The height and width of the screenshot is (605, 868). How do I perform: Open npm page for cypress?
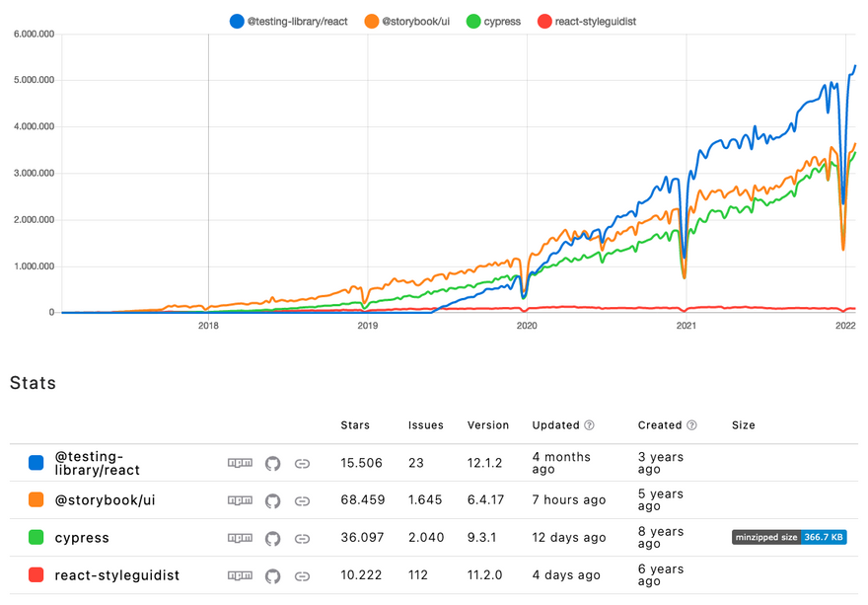click(x=240, y=538)
